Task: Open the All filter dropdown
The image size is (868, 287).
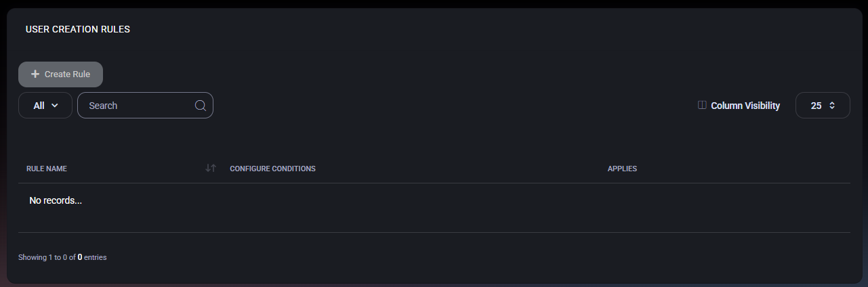Action: (45, 106)
